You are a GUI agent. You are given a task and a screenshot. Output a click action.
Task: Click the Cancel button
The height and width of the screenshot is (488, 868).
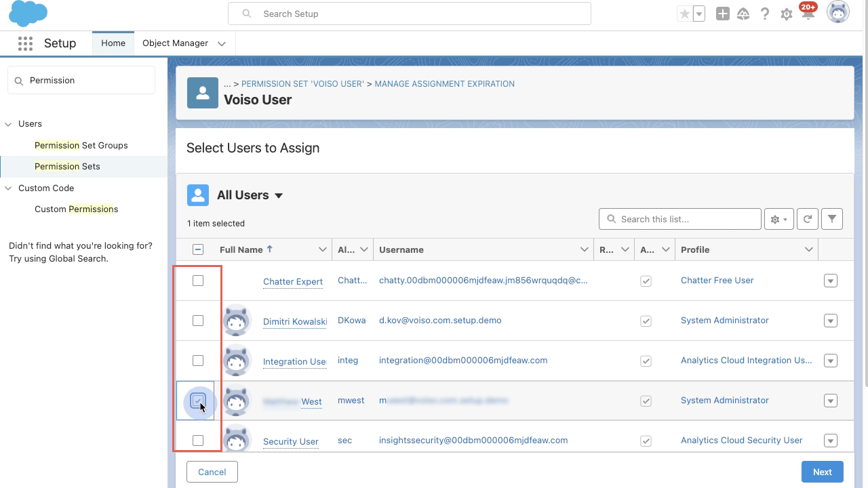(212, 472)
